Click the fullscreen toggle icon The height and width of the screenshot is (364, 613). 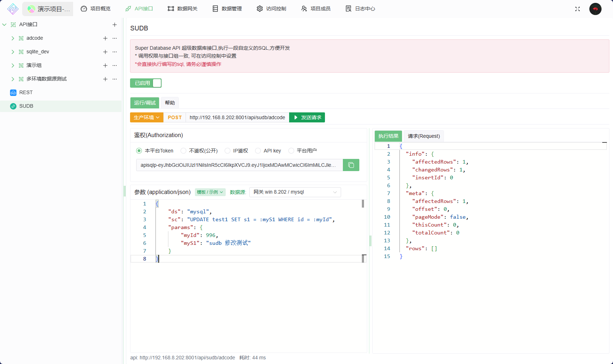(x=577, y=9)
